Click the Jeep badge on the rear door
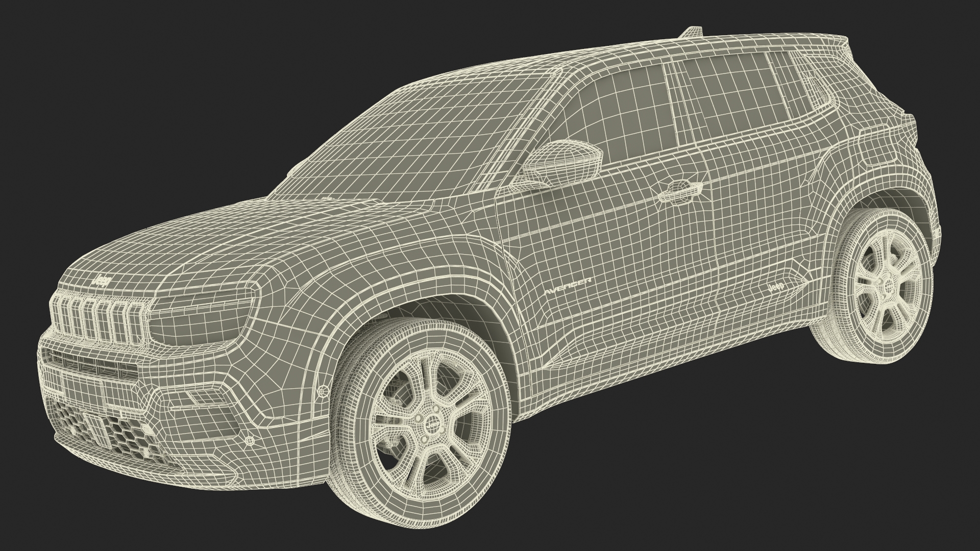The height and width of the screenshot is (551, 980). coord(776,288)
